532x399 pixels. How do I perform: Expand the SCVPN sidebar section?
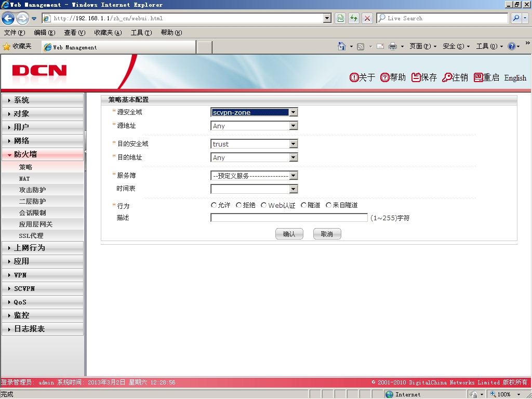pyautogui.click(x=43, y=289)
